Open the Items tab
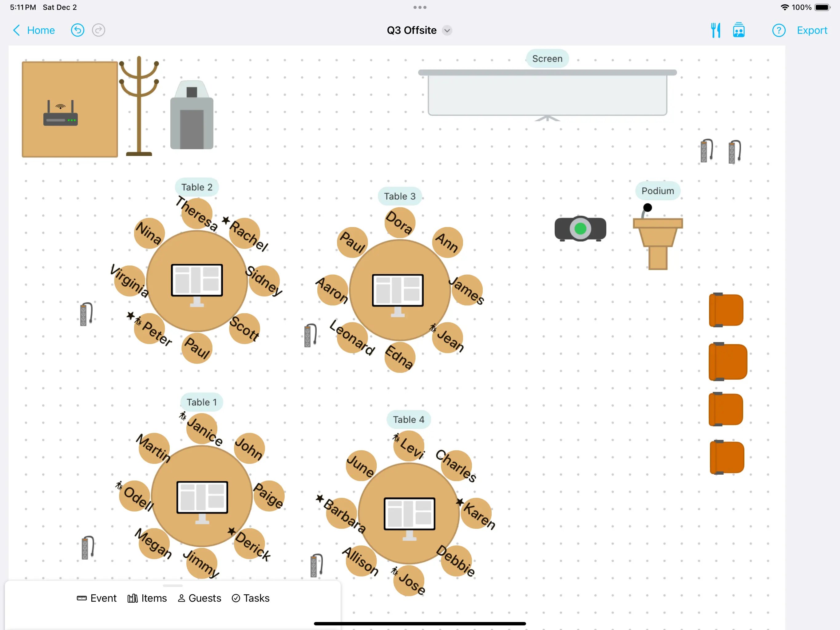Screen dimensions: 840x630 [147, 598]
